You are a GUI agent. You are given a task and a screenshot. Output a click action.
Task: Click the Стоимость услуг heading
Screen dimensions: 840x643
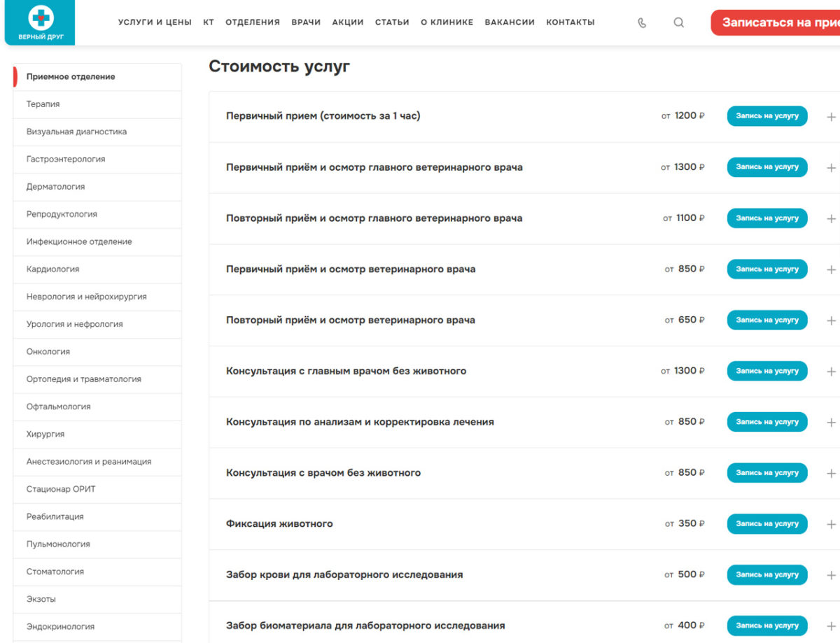click(279, 66)
